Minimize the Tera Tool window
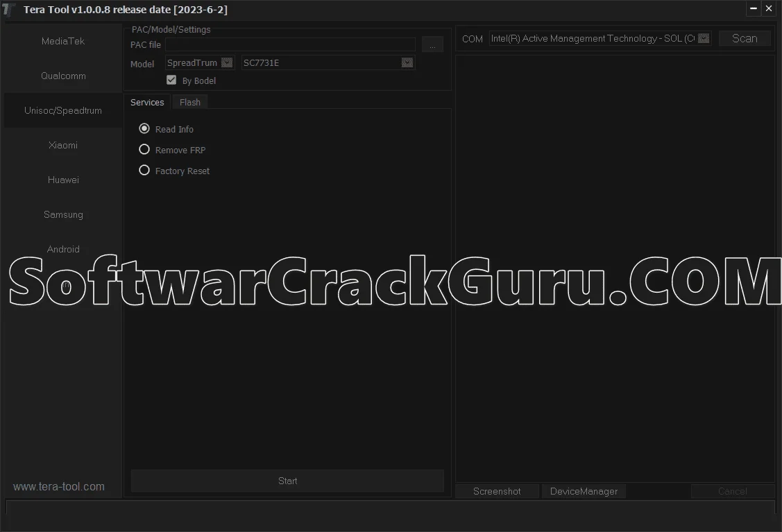 click(753, 8)
